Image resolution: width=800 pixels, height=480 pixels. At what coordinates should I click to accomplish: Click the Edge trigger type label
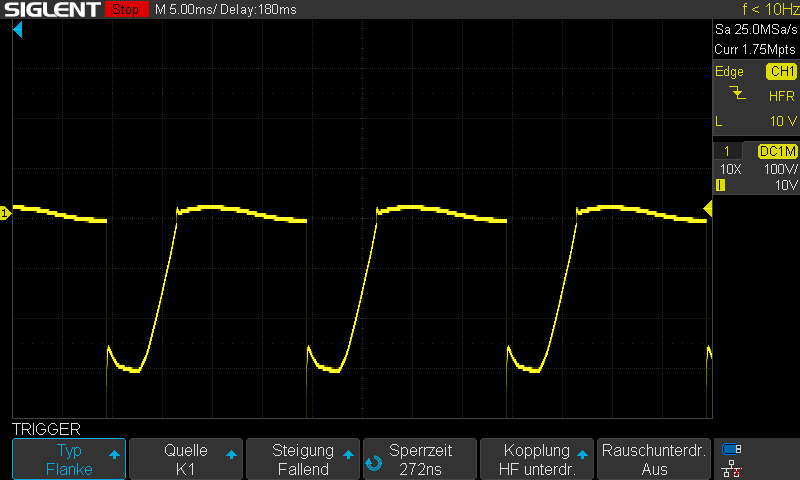click(729, 72)
